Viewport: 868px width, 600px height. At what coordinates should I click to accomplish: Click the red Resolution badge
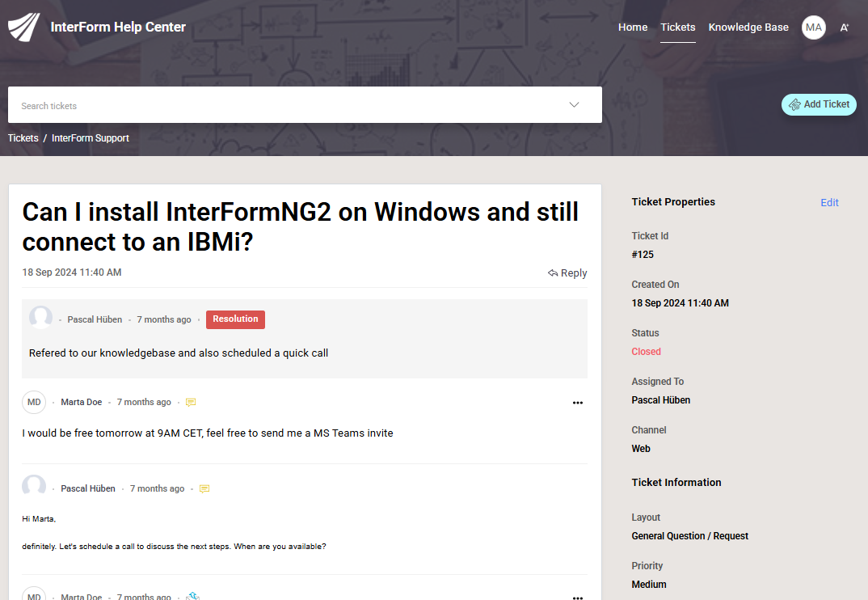[x=235, y=319]
